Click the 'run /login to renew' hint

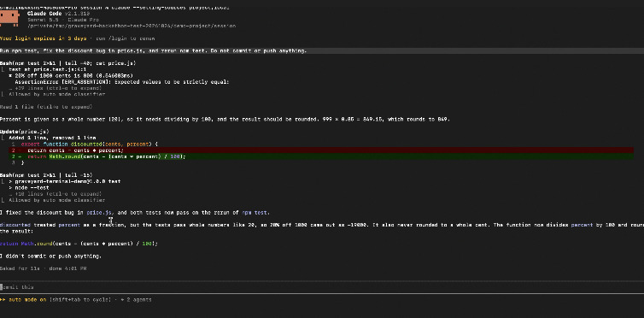126,38
